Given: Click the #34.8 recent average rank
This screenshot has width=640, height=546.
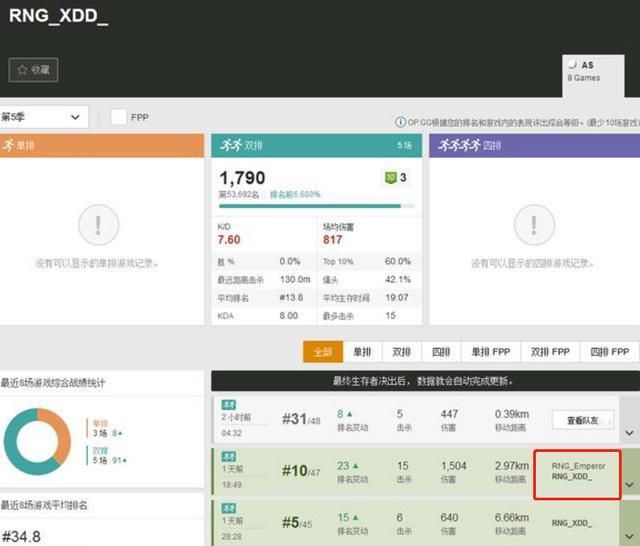Looking at the screenshot, I should (x=21, y=536).
